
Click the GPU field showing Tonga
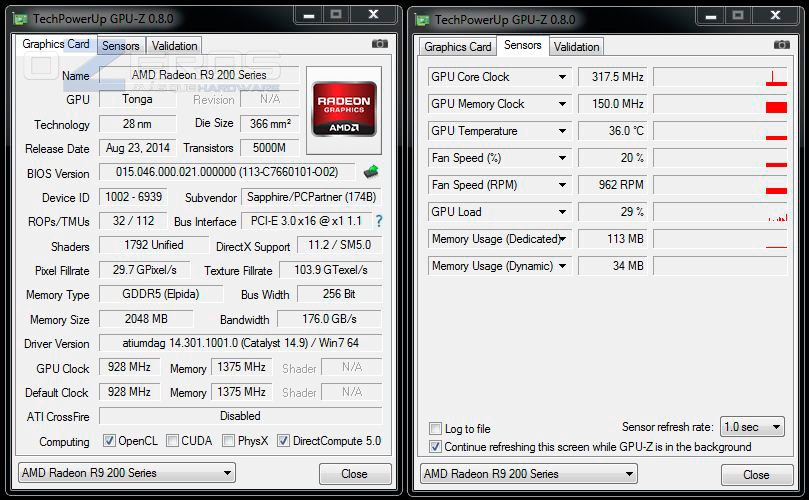click(137, 99)
